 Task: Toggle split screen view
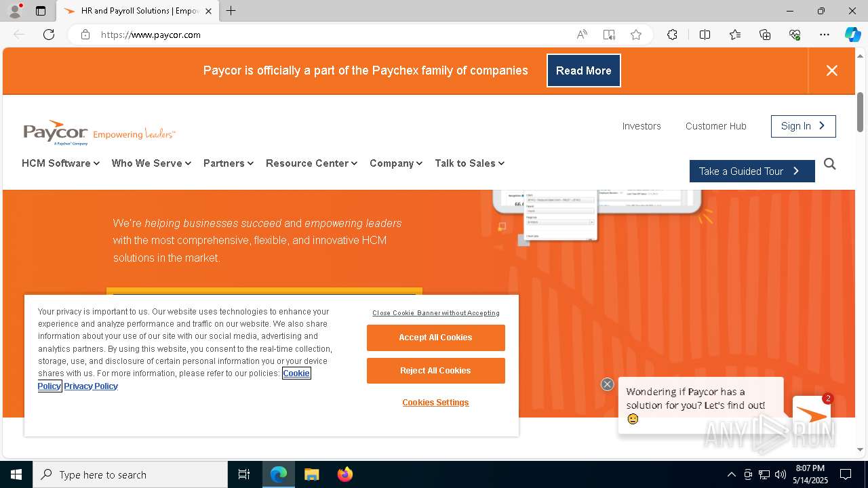point(705,35)
